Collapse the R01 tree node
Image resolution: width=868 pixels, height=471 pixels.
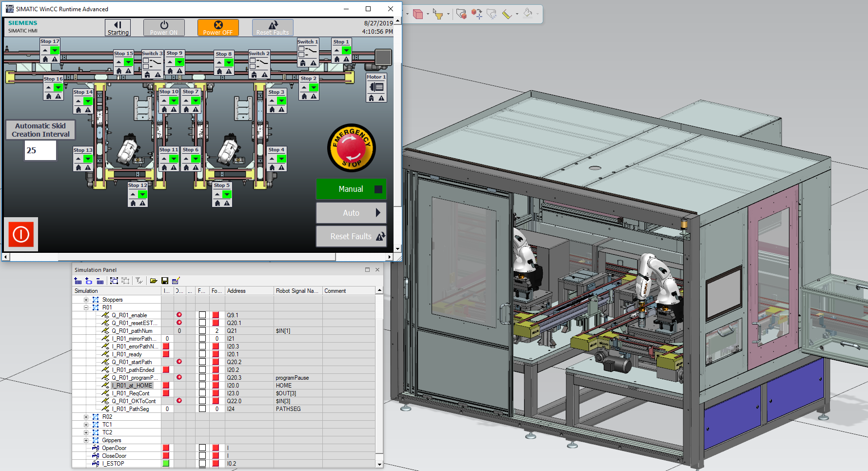click(x=86, y=307)
